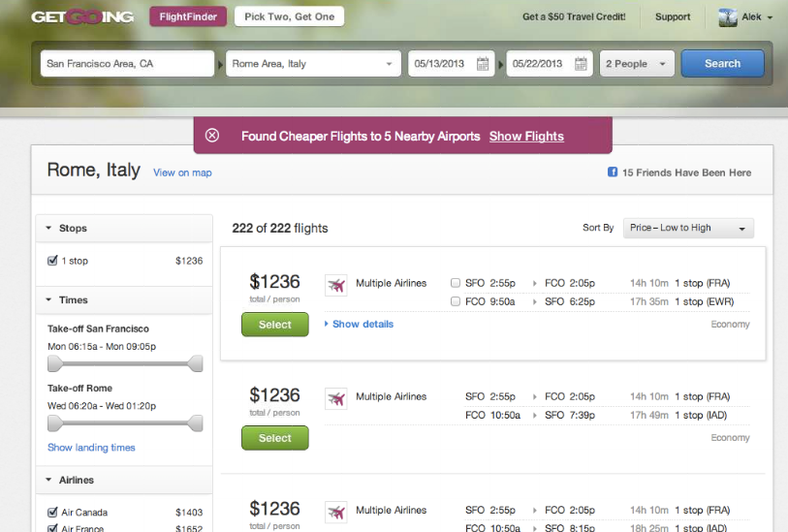Open the departure date calendar icon

click(x=483, y=64)
